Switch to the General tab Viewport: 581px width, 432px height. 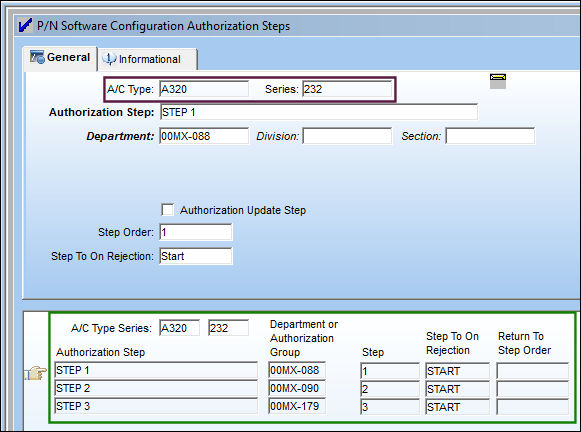click(60, 57)
